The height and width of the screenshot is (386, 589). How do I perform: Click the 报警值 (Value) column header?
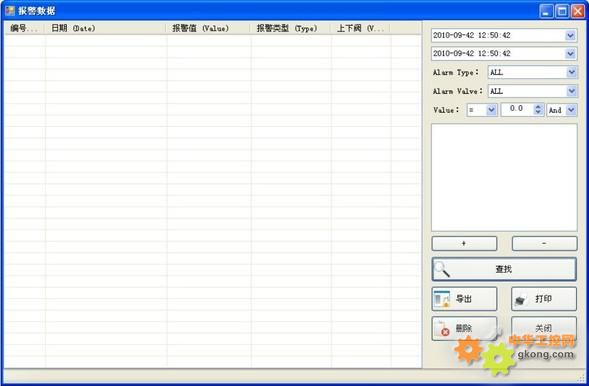point(208,28)
